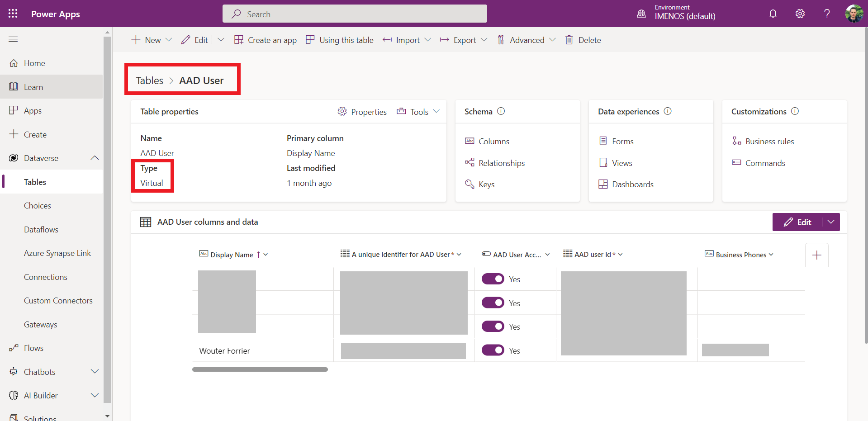Click the Business rules flow icon
The image size is (868, 421).
pyautogui.click(x=736, y=141)
